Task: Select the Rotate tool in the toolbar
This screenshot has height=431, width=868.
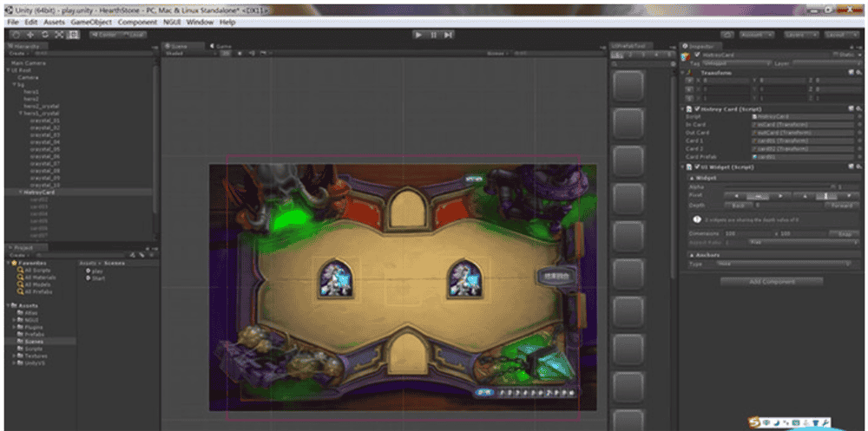Action: (45, 35)
